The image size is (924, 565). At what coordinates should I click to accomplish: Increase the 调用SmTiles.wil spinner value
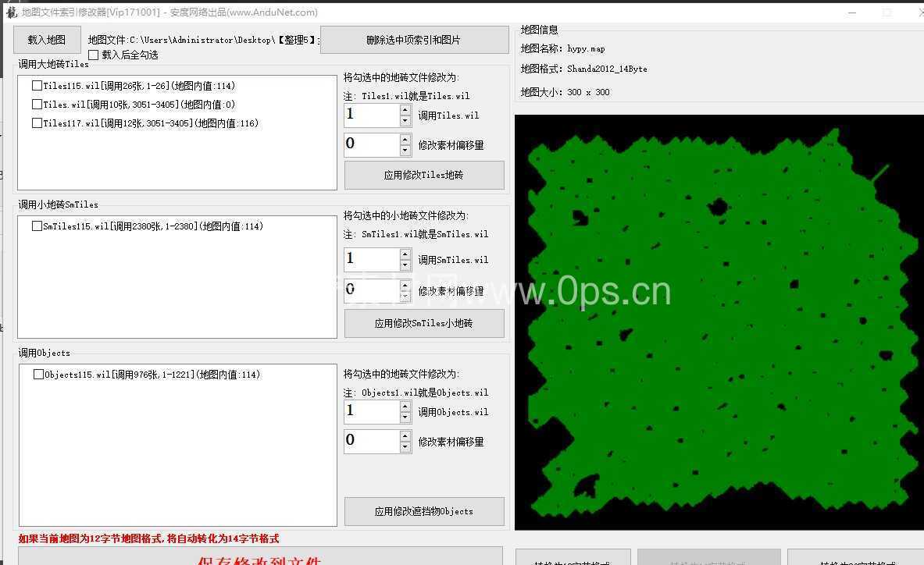pyautogui.click(x=405, y=254)
